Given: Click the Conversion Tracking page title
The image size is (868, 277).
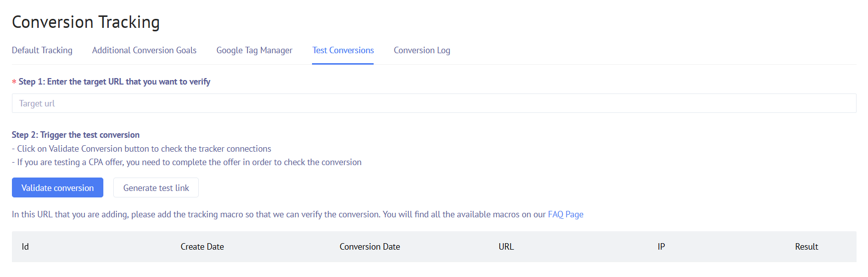Looking at the screenshot, I should (85, 22).
